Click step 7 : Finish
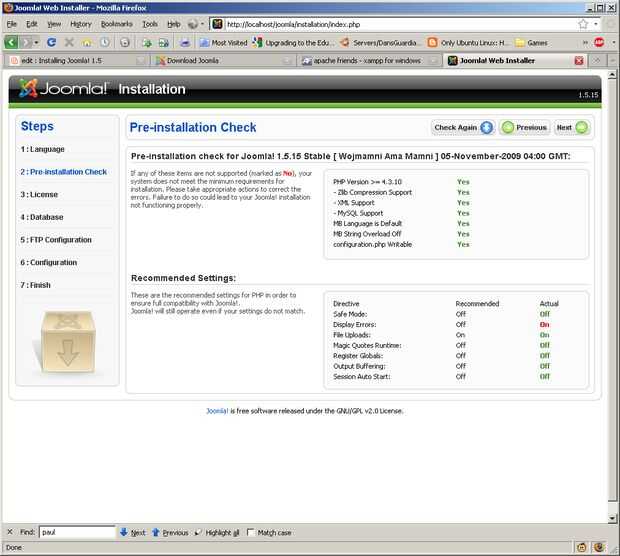620x556 pixels. click(36, 285)
